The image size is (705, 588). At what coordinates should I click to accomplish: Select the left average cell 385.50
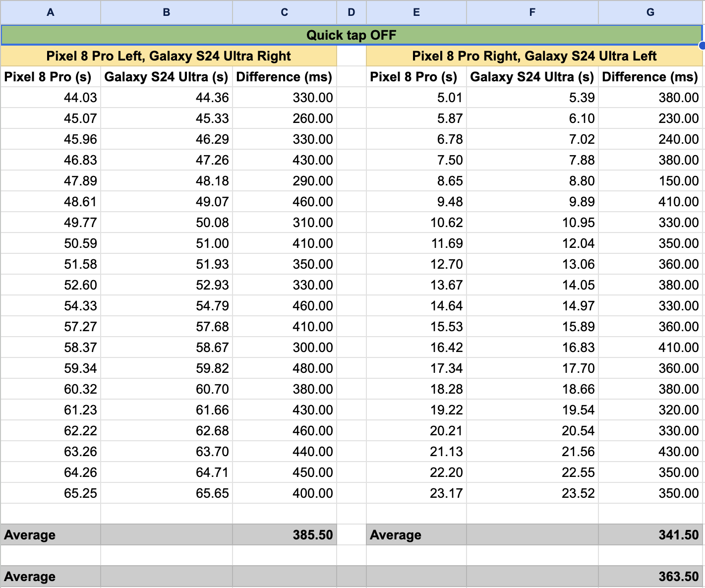point(285,535)
